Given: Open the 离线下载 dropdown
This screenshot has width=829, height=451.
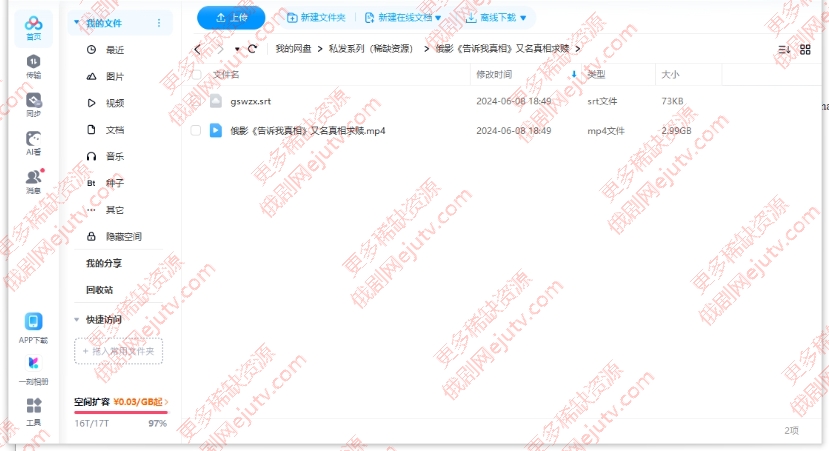Looking at the screenshot, I should click(x=496, y=18).
